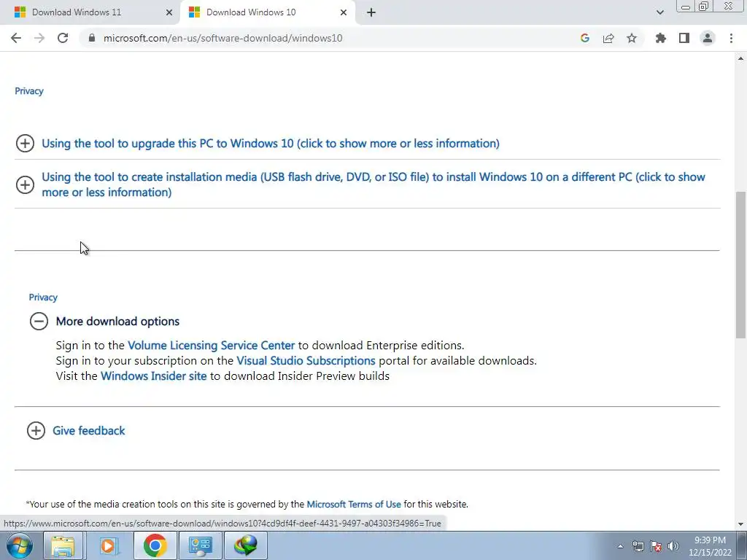Restore down the Chrome window
The height and width of the screenshot is (560, 747).
[x=703, y=6]
